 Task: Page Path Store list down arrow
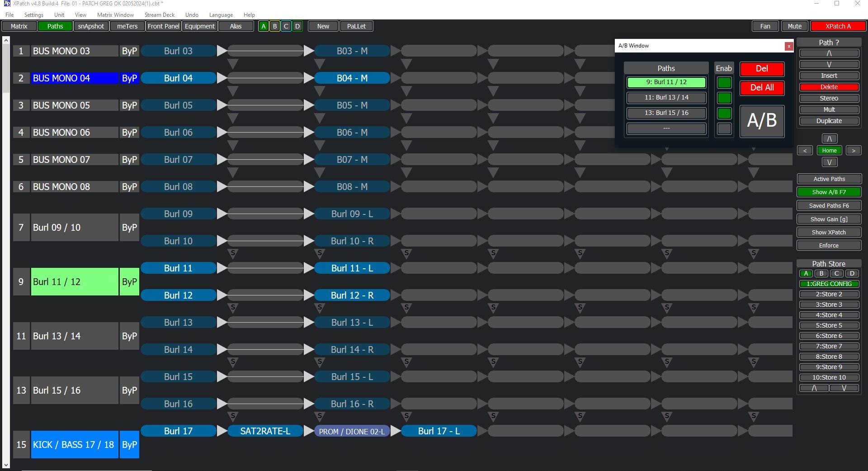point(844,388)
